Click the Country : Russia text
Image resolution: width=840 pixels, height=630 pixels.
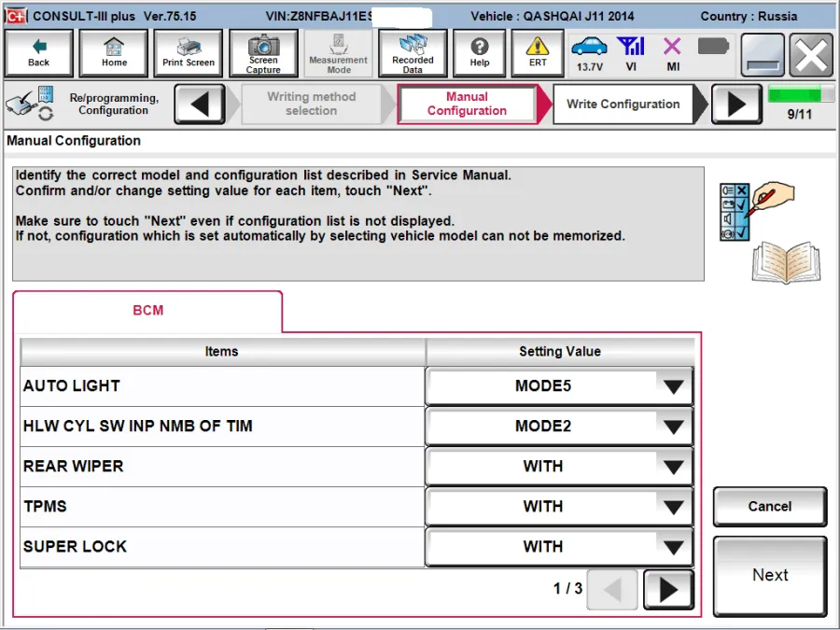(x=749, y=16)
